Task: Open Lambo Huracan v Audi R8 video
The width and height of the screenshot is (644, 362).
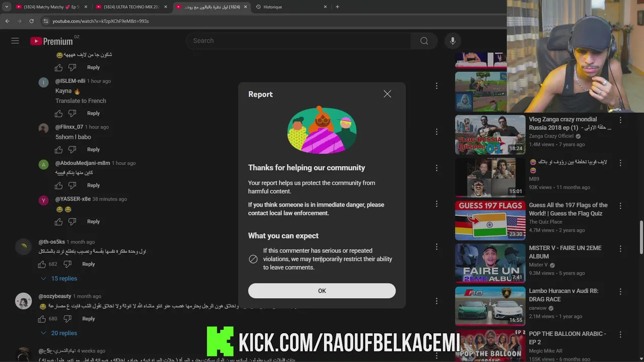Action: [490, 306]
